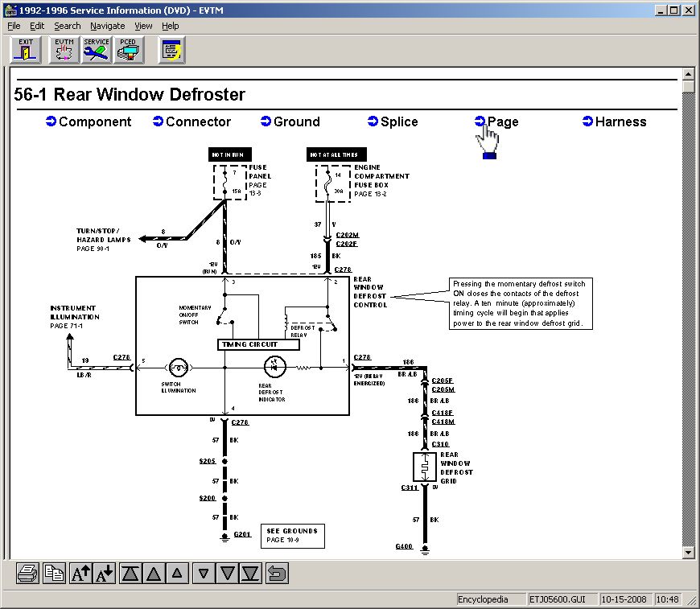The image size is (700, 609).
Task: Click connector label C202F
Action: [347, 244]
